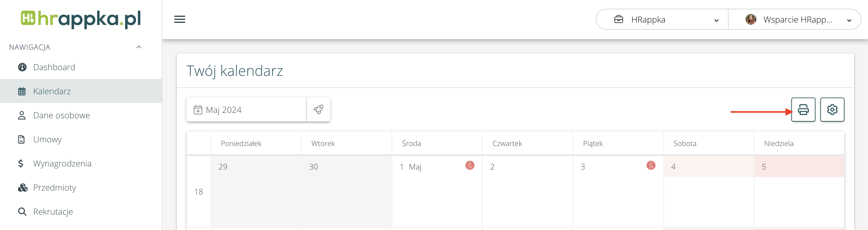Go to Rekrutacje in the sidebar
This screenshot has height=230, width=868.
(53, 212)
